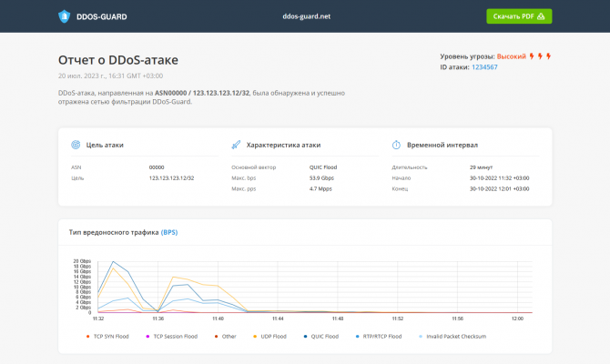Open attack ID 1234567 link

484,67
